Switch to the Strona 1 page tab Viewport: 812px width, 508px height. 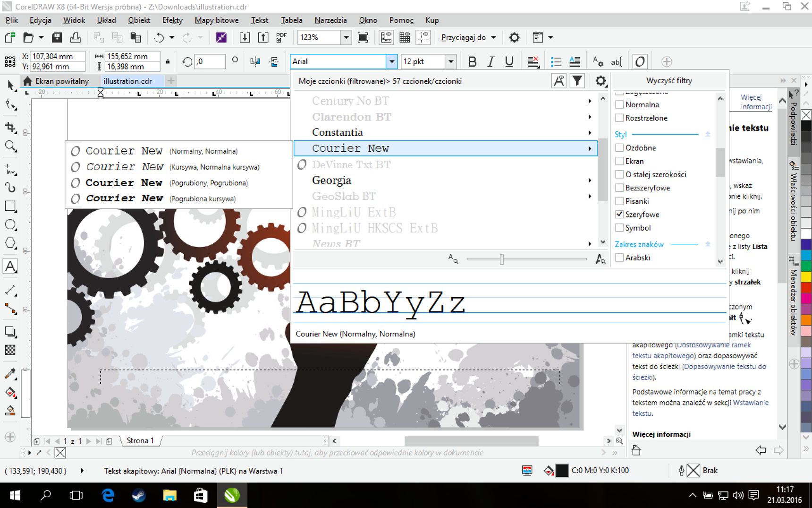tap(140, 440)
